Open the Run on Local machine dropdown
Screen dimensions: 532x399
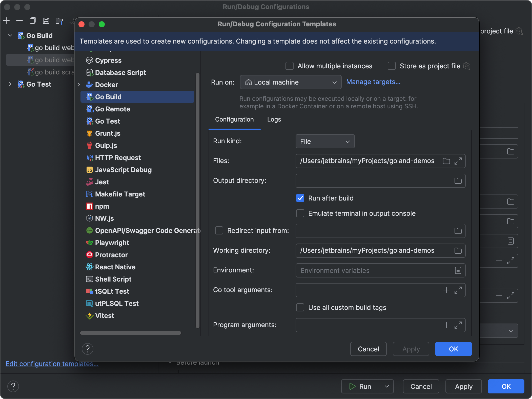point(290,82)
